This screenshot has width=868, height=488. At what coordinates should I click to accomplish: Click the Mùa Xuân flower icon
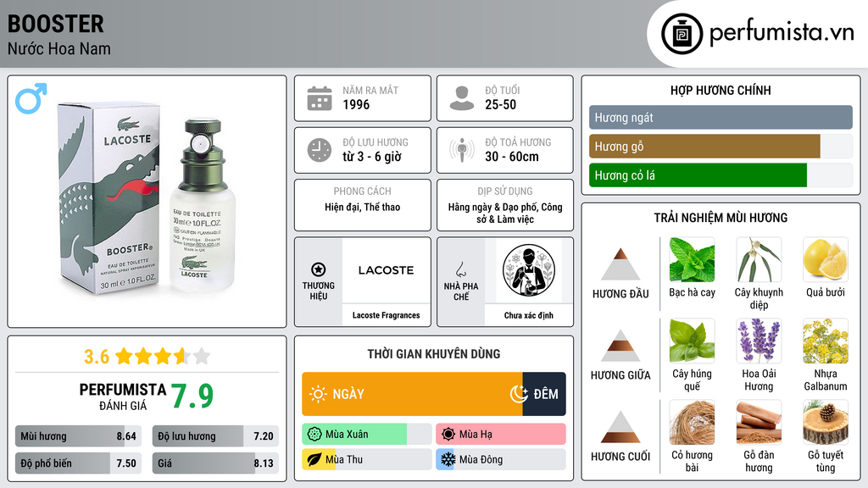[x=314, y=435]
